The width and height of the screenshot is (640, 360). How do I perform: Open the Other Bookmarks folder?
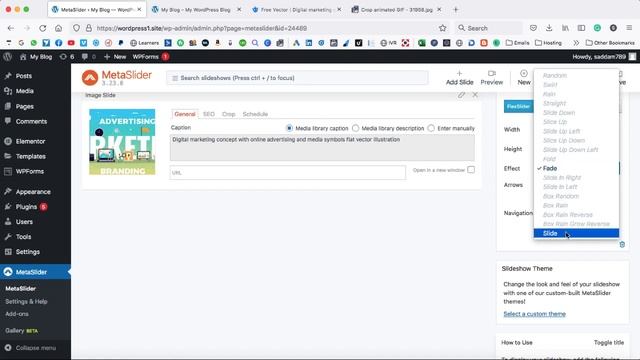(610, 43)
